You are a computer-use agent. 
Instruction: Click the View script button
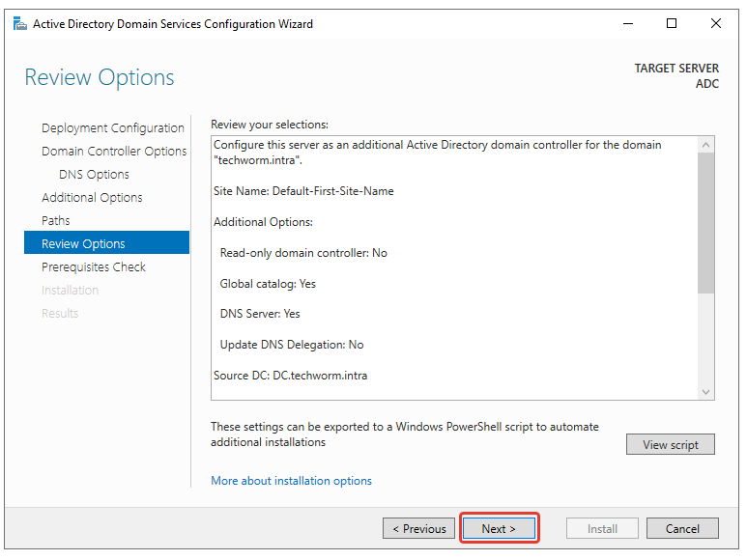coord(670,445)
